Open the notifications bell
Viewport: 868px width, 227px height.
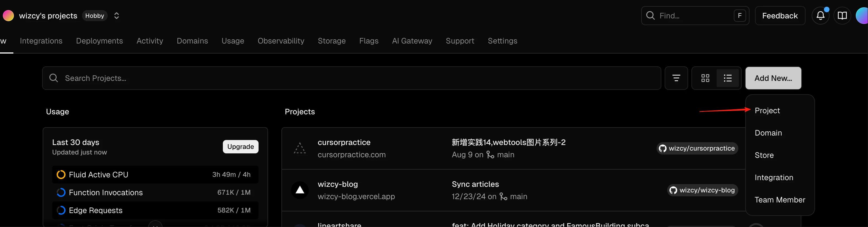[x=820, y=16]
